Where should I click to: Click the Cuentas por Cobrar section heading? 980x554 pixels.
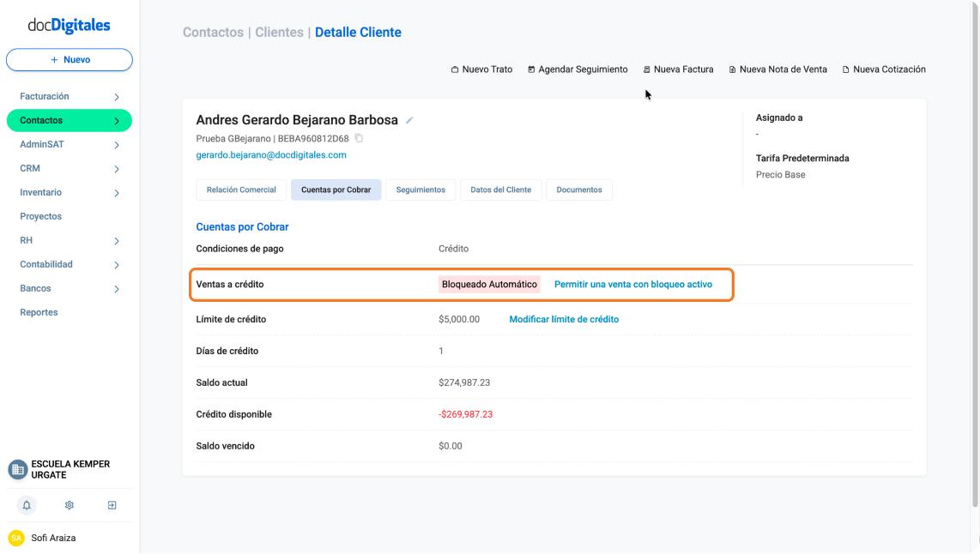[x=243, y=226]
